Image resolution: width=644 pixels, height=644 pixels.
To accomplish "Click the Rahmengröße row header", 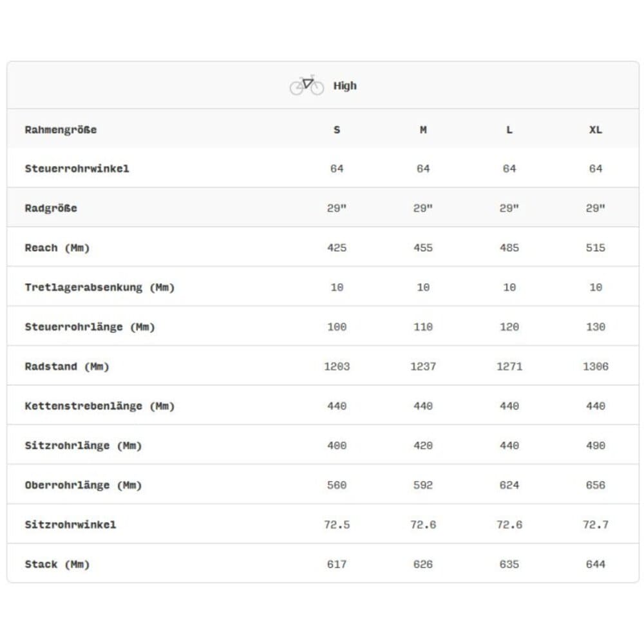I will click(61, 129).
